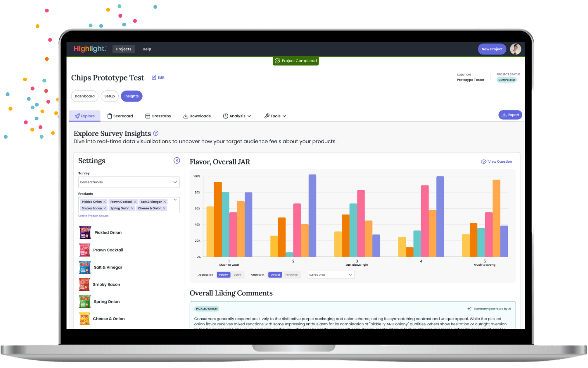The height and width of the screenshot is (368, 588).
Task: Set chart orientation to Horizontal
Action: coord(291,275)
